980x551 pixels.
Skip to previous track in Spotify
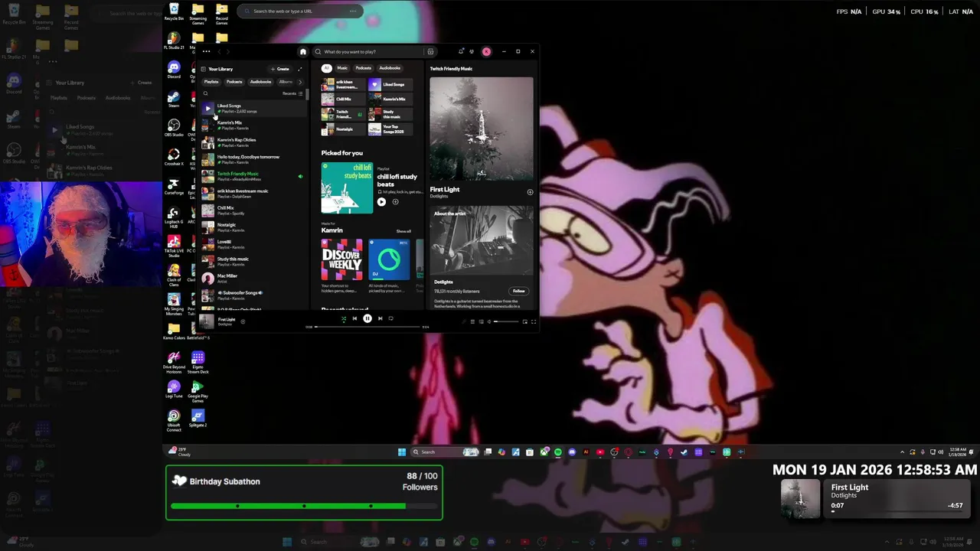tap(354, 318)
